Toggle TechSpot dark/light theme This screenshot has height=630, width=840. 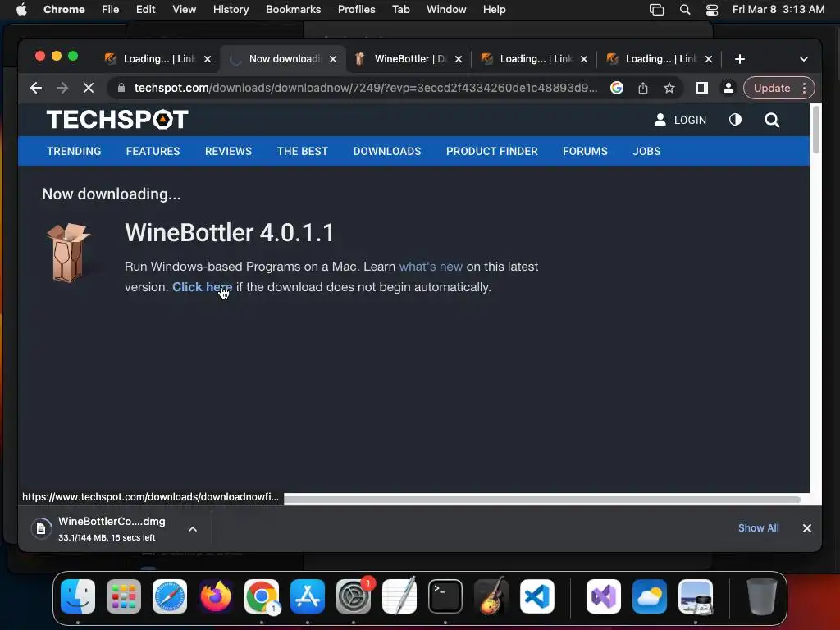735,120
